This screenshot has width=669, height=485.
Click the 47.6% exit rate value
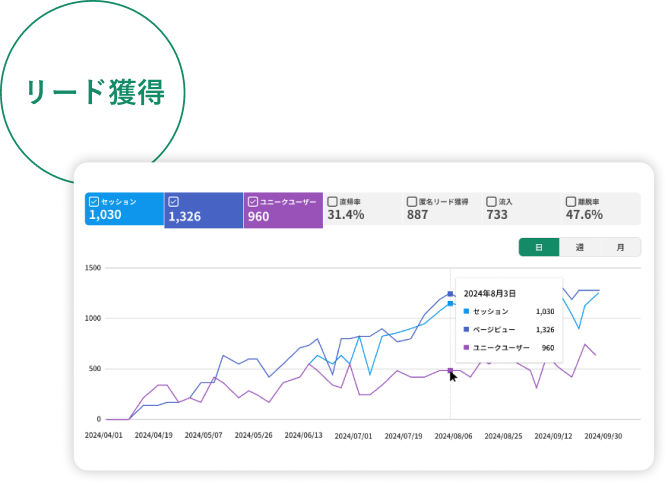[584, 215]
